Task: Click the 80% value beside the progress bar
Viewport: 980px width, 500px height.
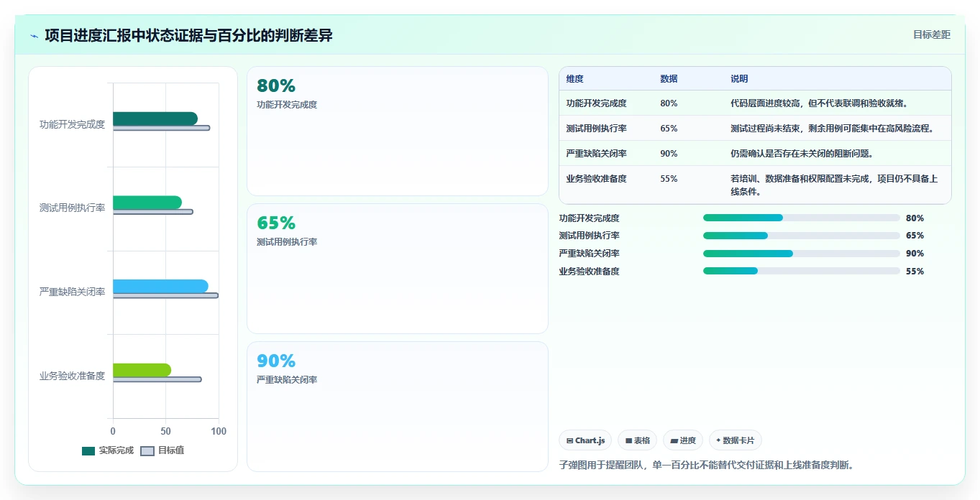Action: 915,218
